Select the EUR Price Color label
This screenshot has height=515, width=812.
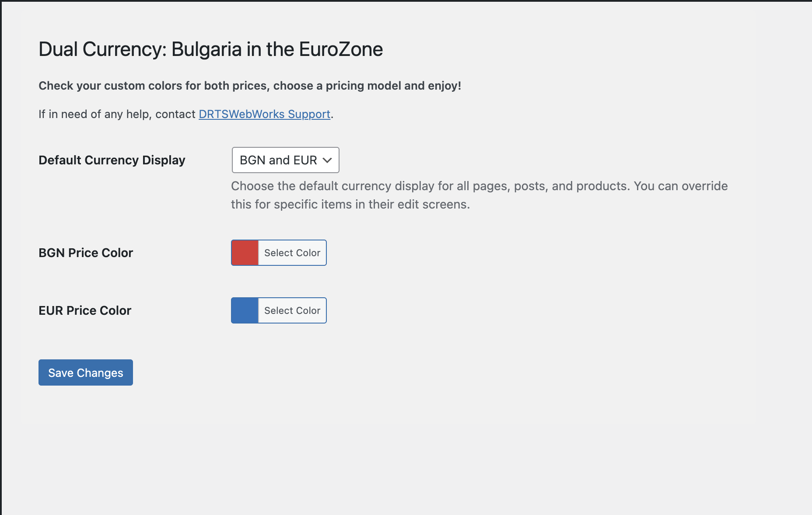pyautogui.click(x=85, y=310)
